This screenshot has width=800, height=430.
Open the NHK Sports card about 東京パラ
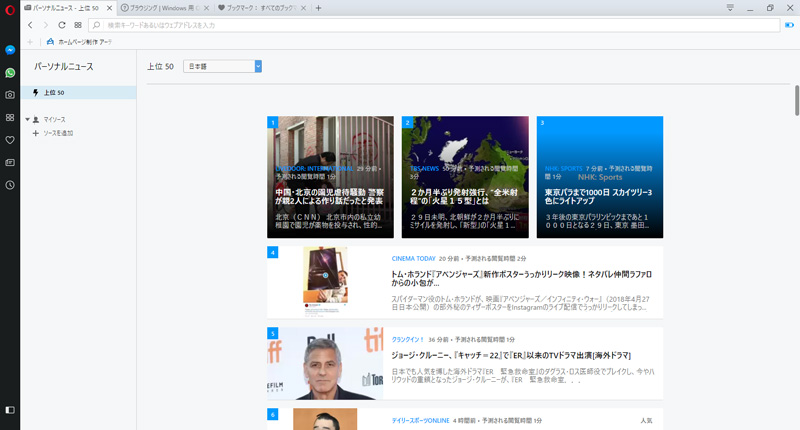[x=599, y=177]
